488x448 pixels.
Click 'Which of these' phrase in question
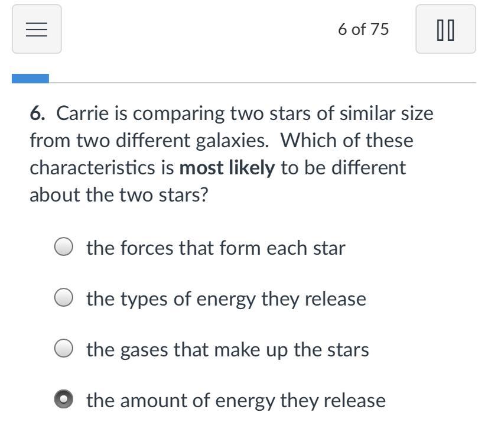347,141
